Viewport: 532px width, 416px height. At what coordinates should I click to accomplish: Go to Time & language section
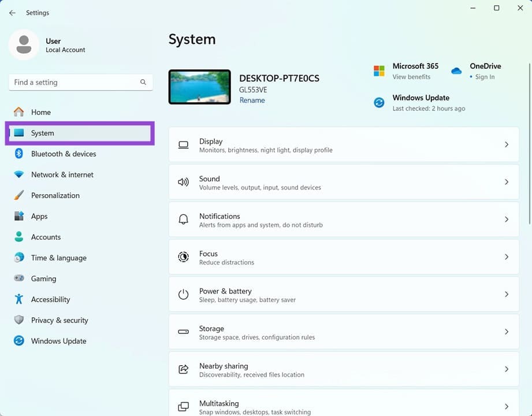tap(58, 258)
